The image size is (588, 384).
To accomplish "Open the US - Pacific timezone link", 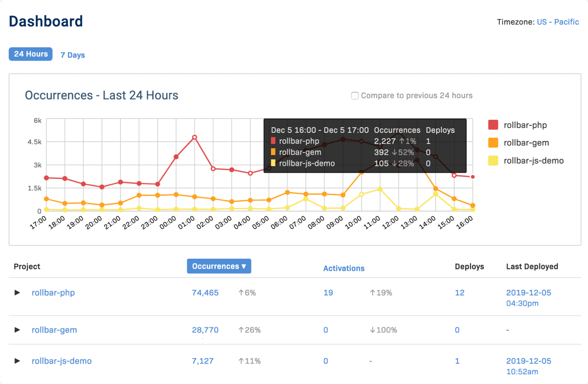I will click(558, 22).
